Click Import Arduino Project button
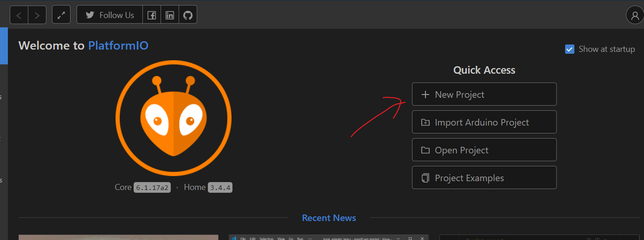Image resolution: width=644 pixels, height=240 pixels. click(484, 122)
